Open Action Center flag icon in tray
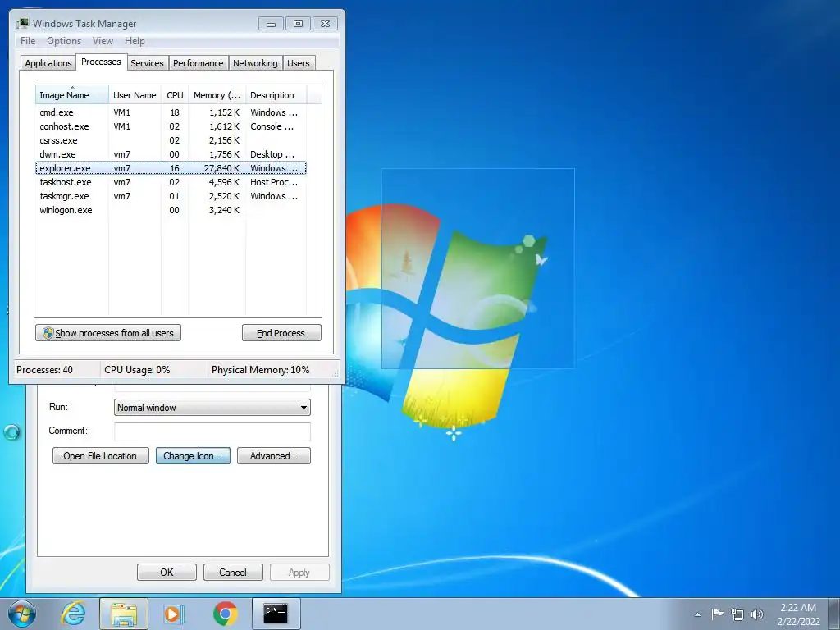Screen dimensions: 840x630 point(717,614)
